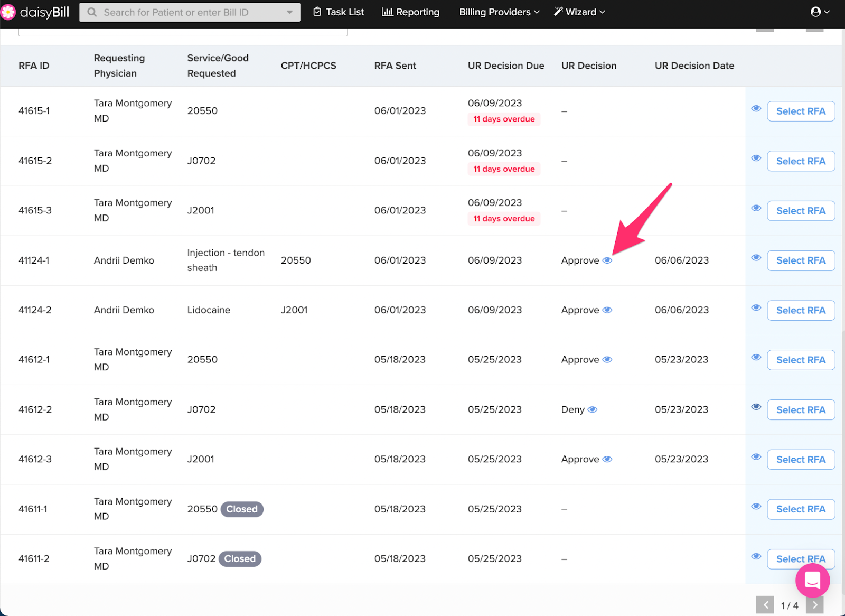Viewport: 845px width, 616px height.
Task: Click the row eye icon for RFA 41124-1
Action: click(756, 257)
